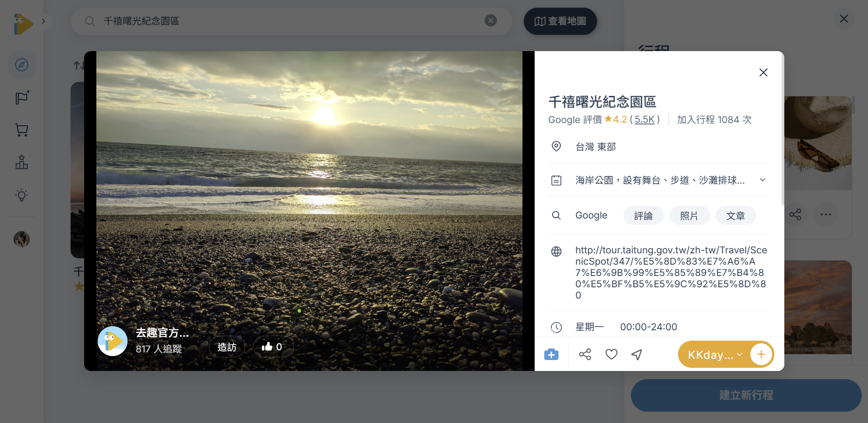868x423 pixels.
Task: Switch to the Google 照片 tab
Action: pos(689,215)
